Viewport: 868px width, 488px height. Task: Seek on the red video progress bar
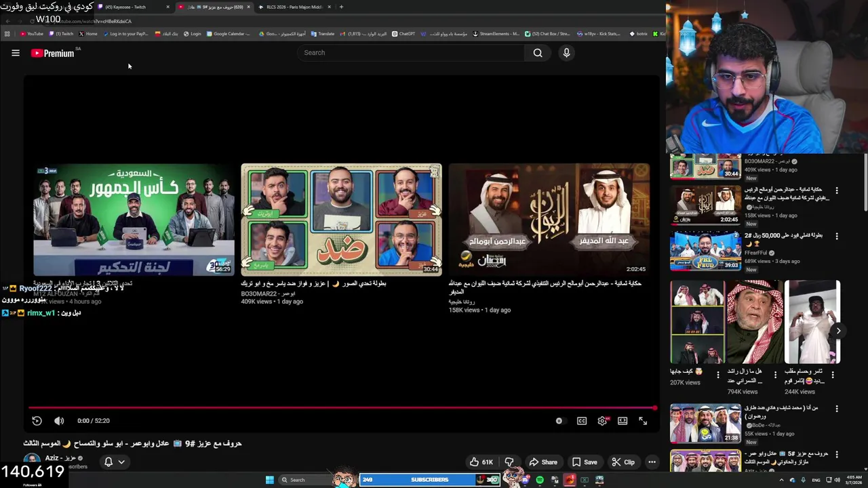[x=342, y=408]
